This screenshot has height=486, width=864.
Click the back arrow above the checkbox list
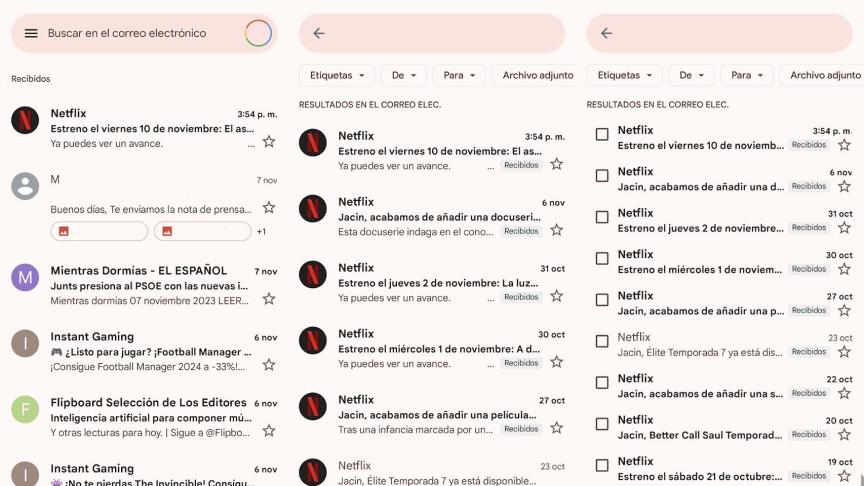point(606,33)
